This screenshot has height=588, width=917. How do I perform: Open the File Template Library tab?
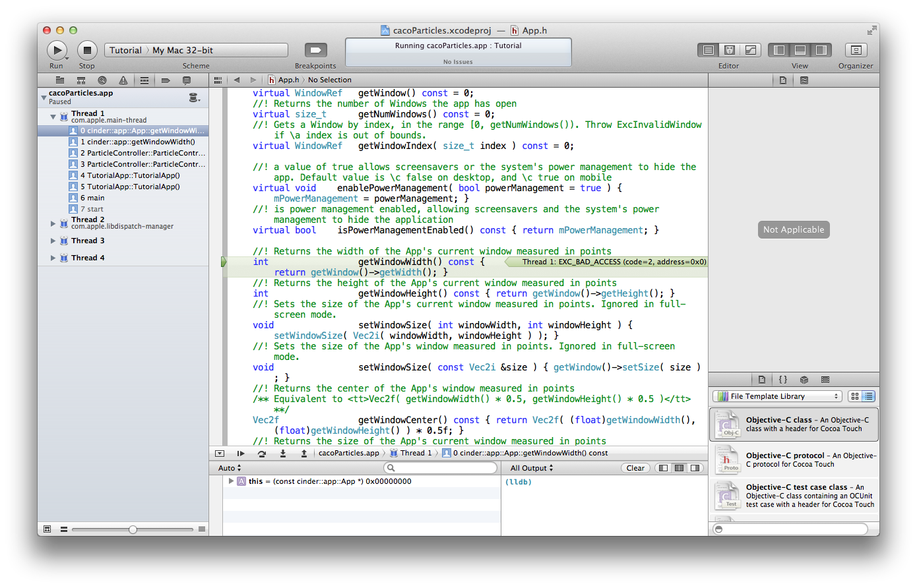click(x=762, y=380)
